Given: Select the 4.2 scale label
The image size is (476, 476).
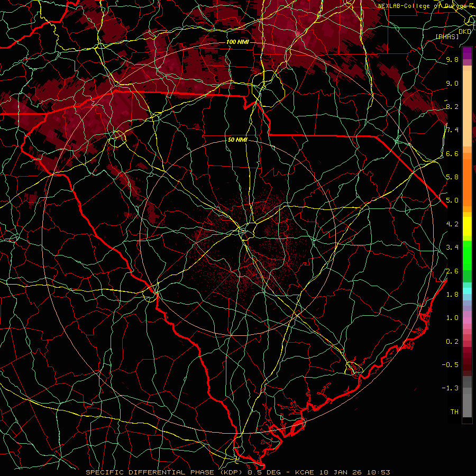Looking at the screenshot, I should point(452,224).
